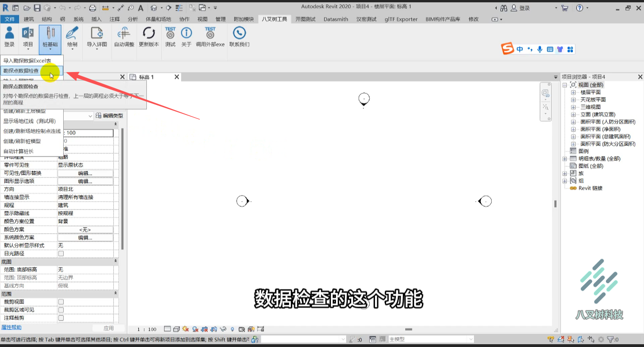Click the 调用外部exe test icon

point(210,37)
